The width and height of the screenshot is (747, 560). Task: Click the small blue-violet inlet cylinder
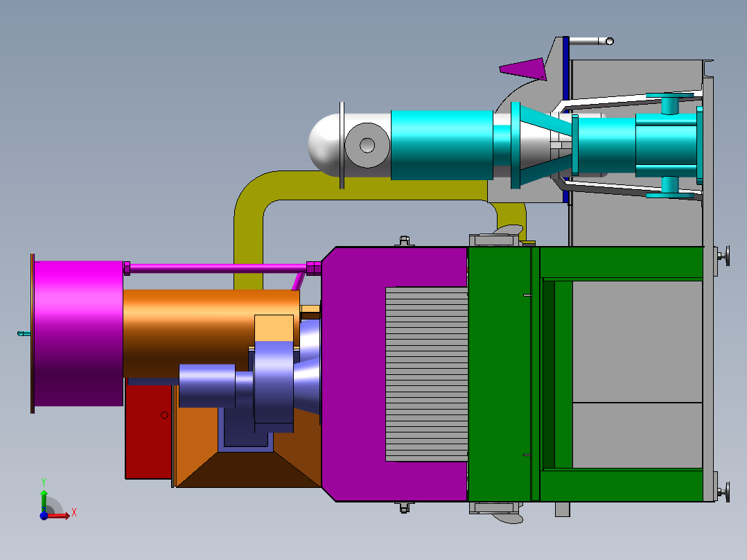[x=206, y=385]
